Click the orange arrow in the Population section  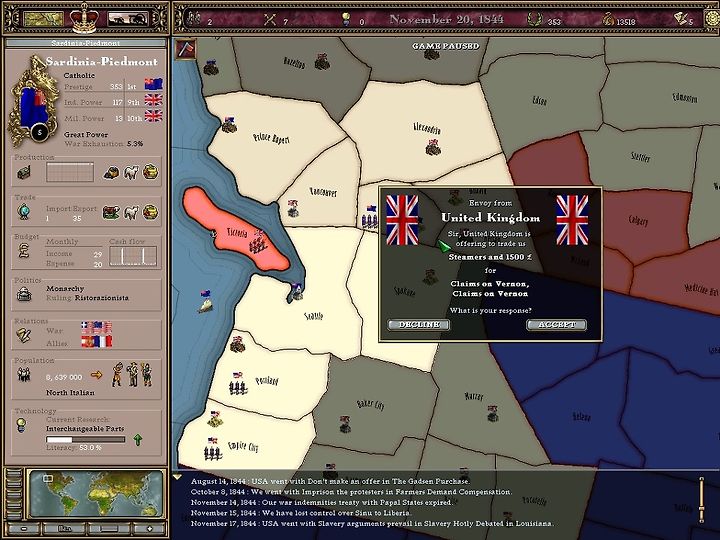[x=96, y=375]
